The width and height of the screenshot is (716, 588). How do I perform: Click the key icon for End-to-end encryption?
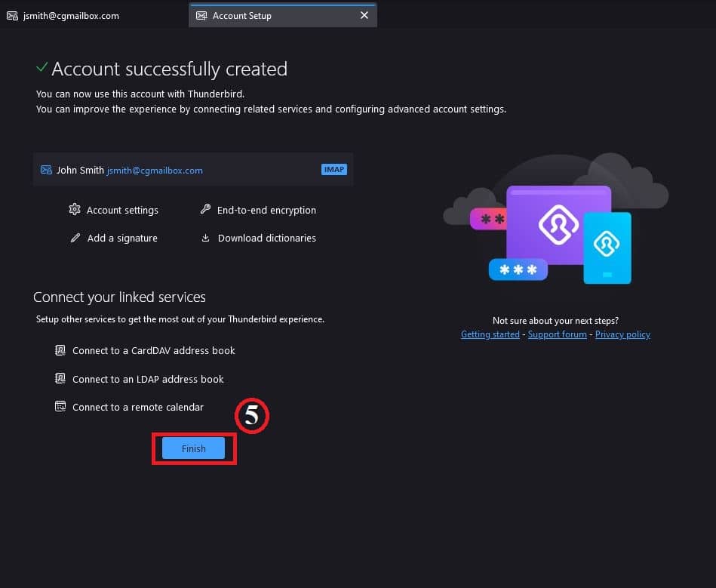point(205,210)
